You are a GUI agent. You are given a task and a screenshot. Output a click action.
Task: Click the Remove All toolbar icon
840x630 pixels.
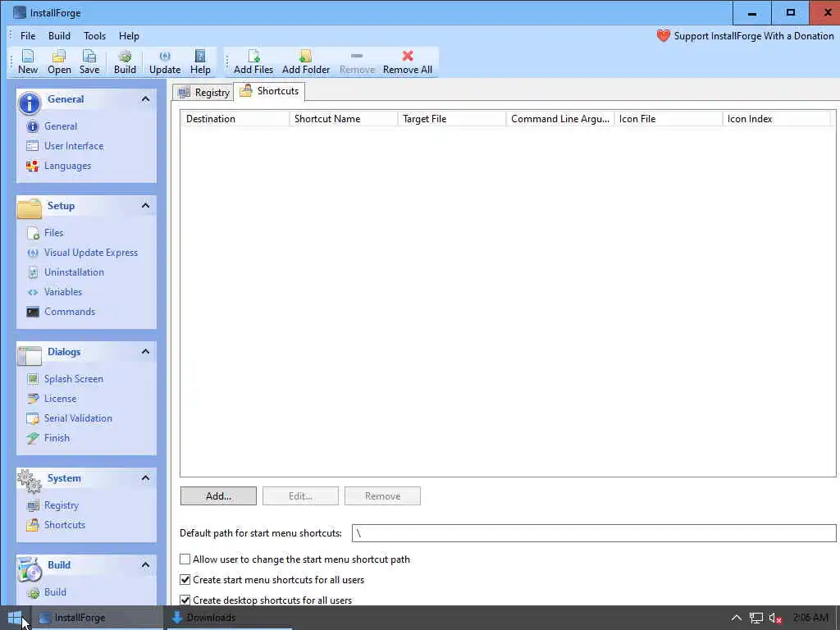pyautogui.click(x=407, y=62)
